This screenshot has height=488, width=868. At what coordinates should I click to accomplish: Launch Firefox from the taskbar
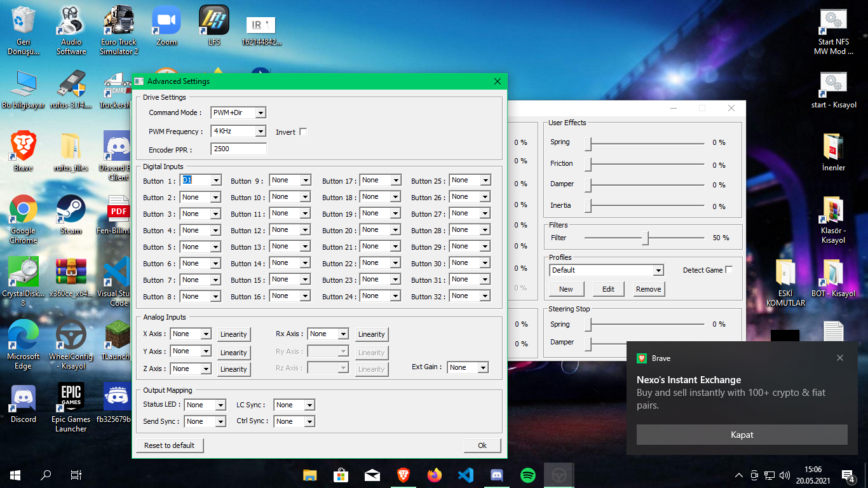(435, 475)
